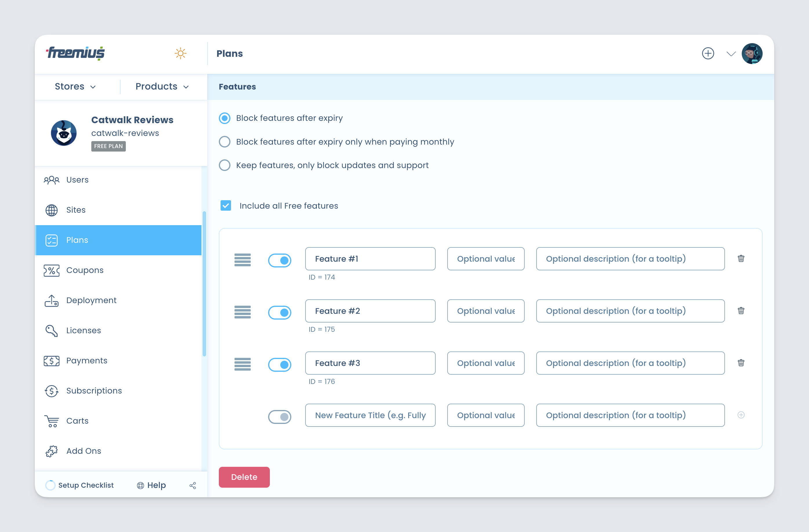Select Block features after expiry radio
809x532 pixels.
tap(225, 118)
